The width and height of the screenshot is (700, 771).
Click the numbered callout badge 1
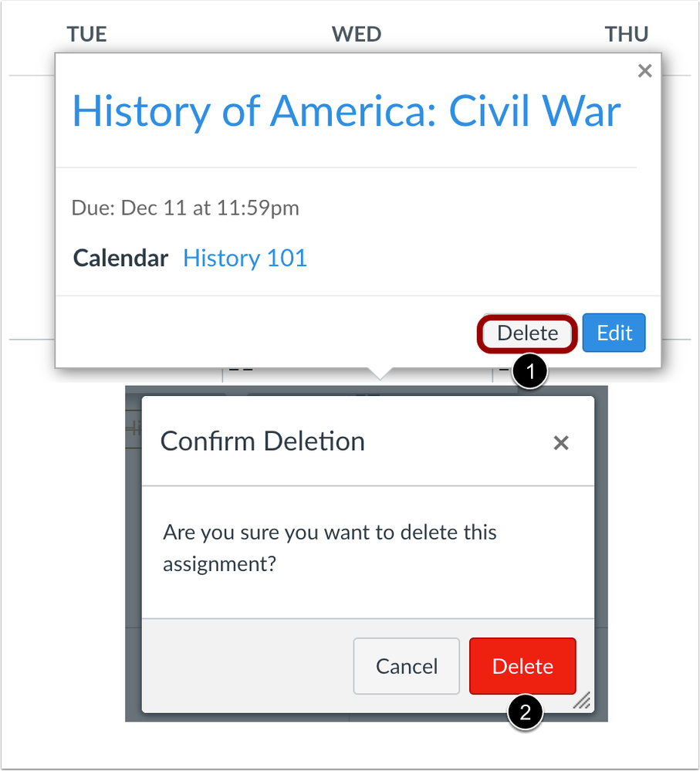(x=531, y=371)
